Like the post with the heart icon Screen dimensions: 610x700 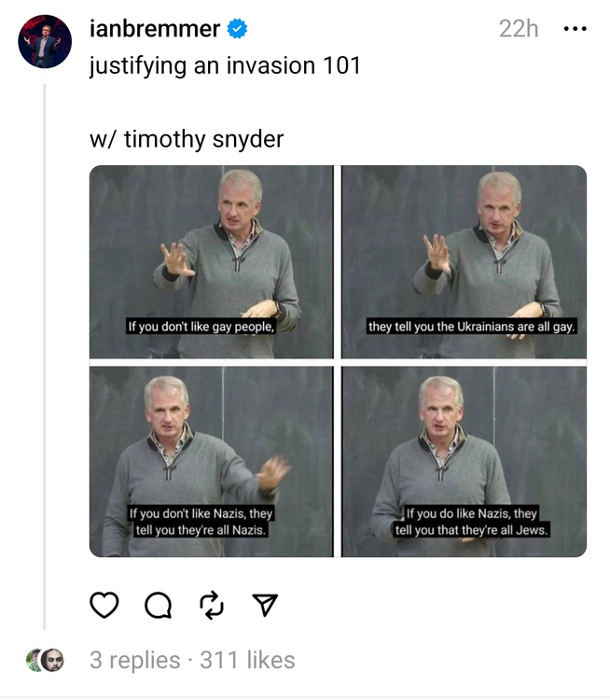coord(104,605)
